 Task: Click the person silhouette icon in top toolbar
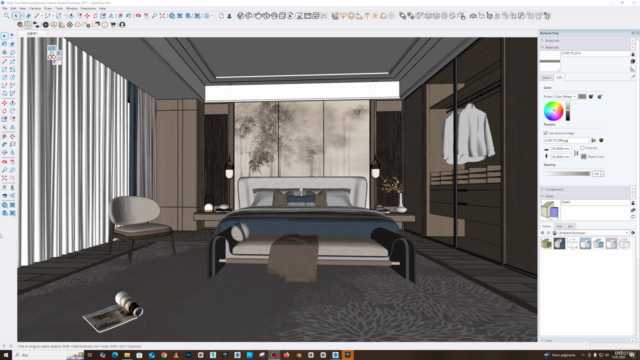229,16
